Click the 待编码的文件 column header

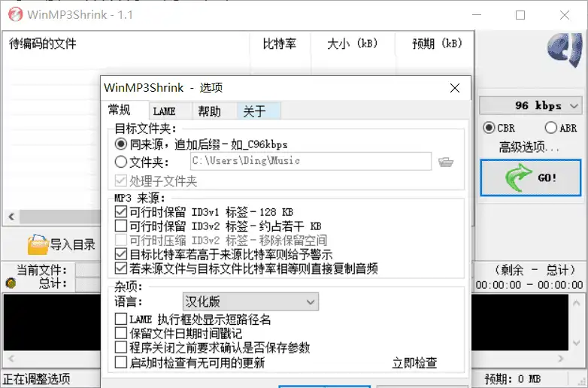126,44
